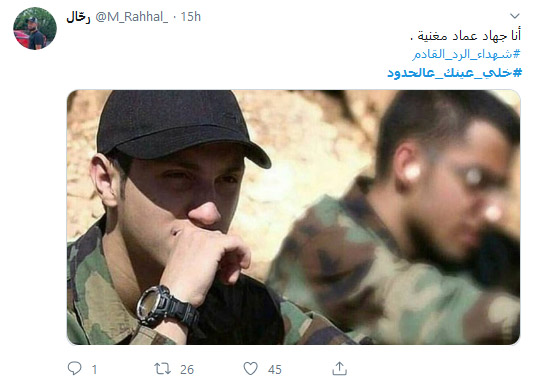Open the attached photo in full view

(x=293, y=217)
